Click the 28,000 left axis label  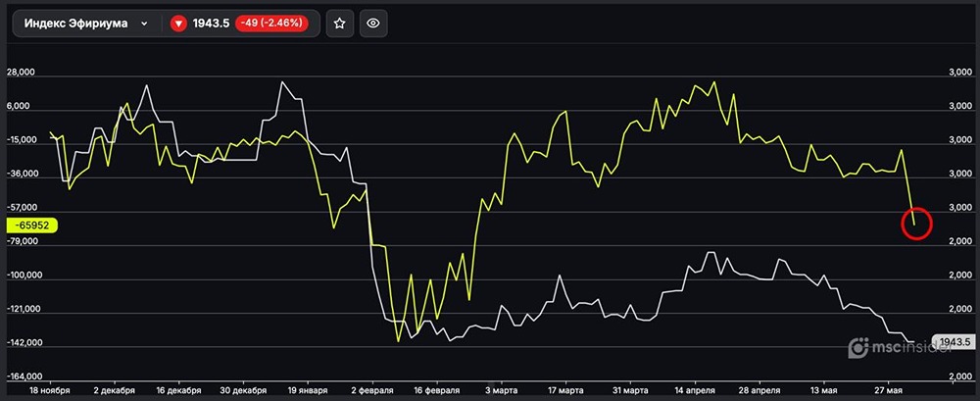[x=21, y=73]
